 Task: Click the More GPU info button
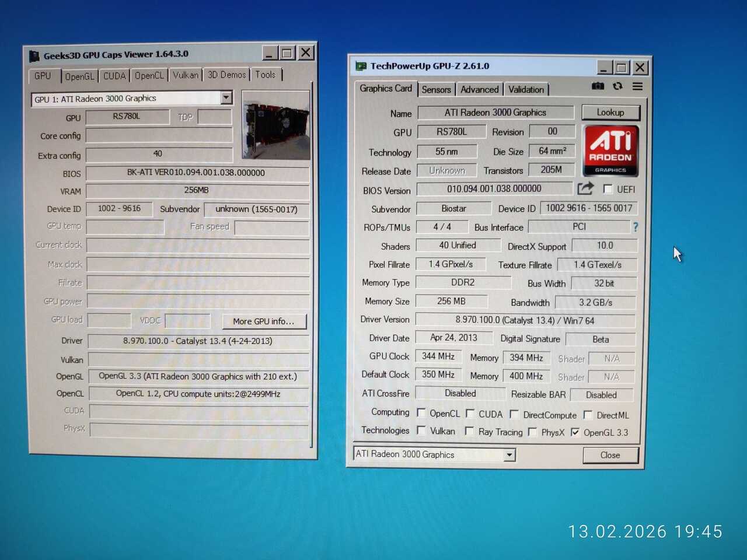[264, 321]
